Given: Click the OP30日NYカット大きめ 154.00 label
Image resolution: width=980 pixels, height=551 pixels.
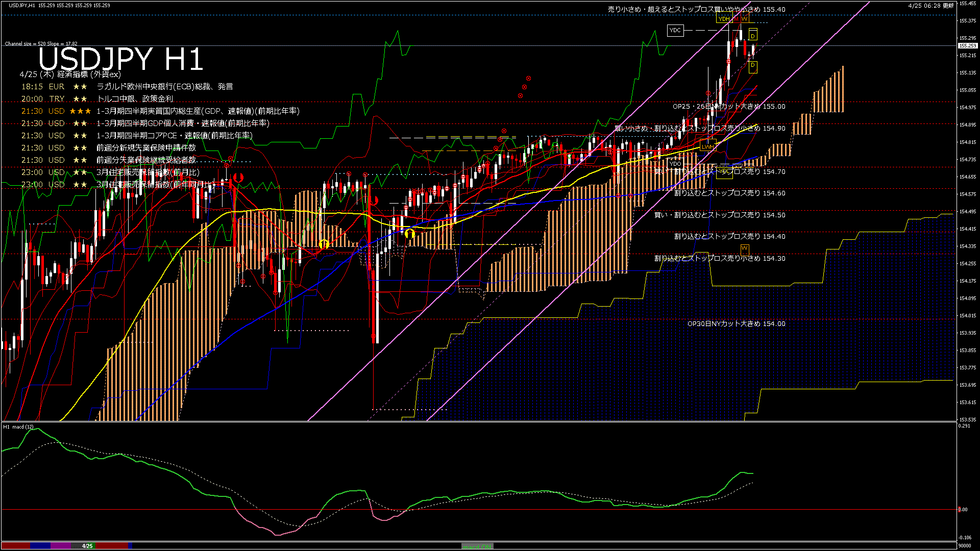Looking at the screenshot, I should (x=736, y=323).
